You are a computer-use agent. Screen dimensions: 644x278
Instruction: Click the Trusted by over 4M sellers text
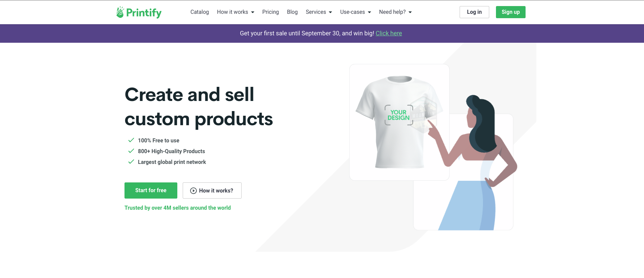(178, 208)
